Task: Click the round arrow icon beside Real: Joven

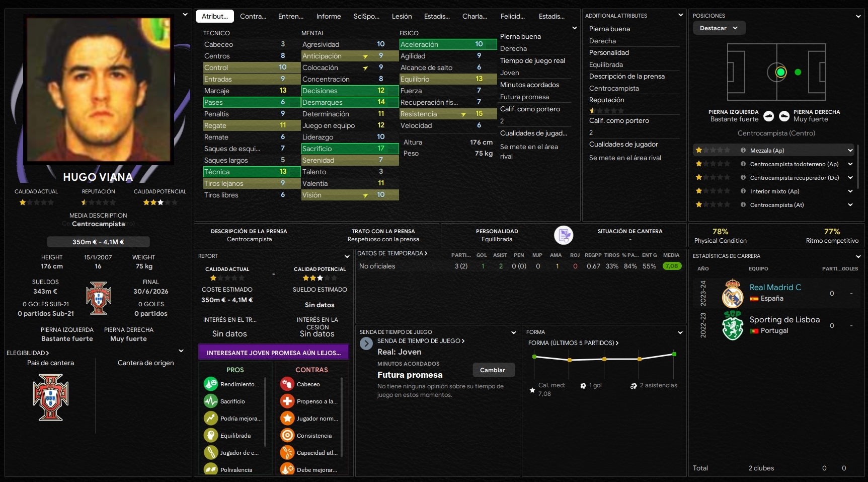Action: coord(366,343)
